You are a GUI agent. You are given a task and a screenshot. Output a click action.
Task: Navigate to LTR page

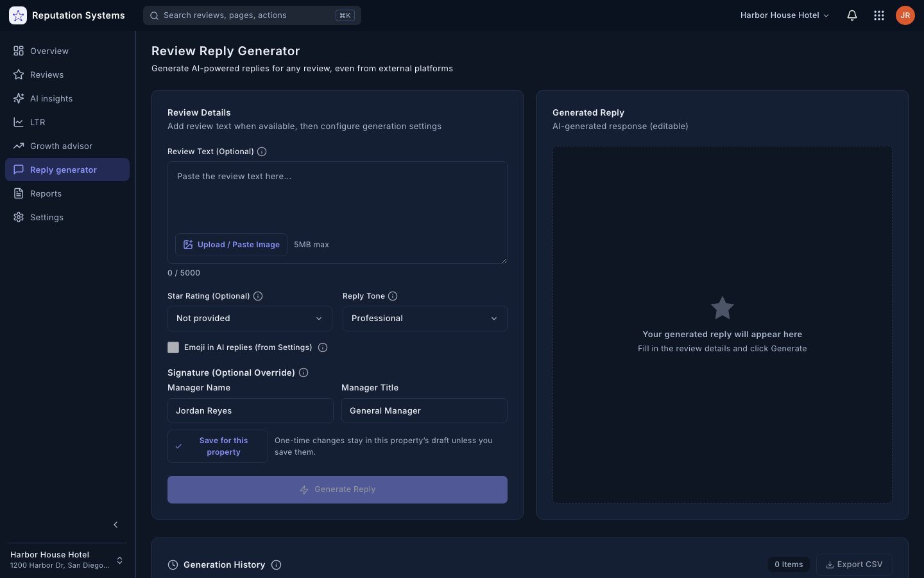67,122
